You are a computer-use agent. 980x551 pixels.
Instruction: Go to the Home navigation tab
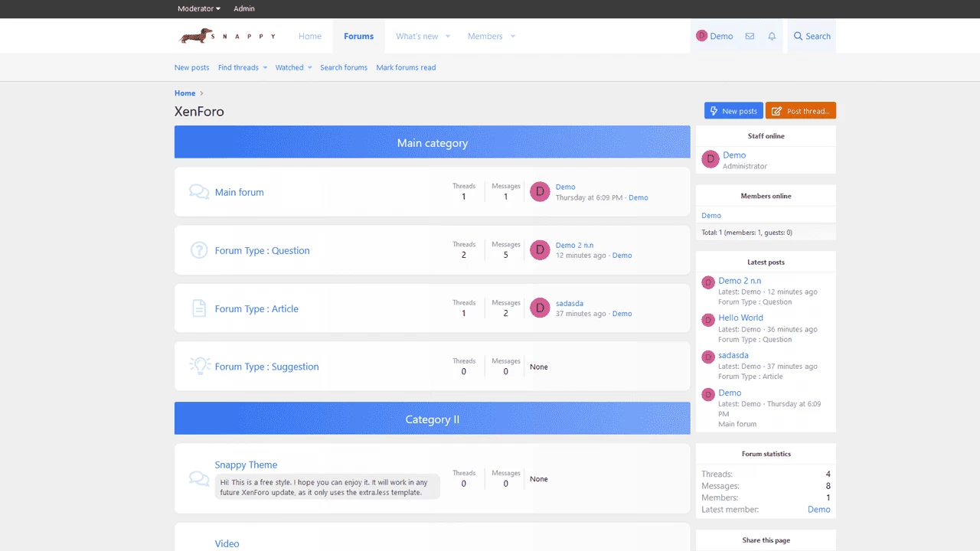[x=310, y=36]
